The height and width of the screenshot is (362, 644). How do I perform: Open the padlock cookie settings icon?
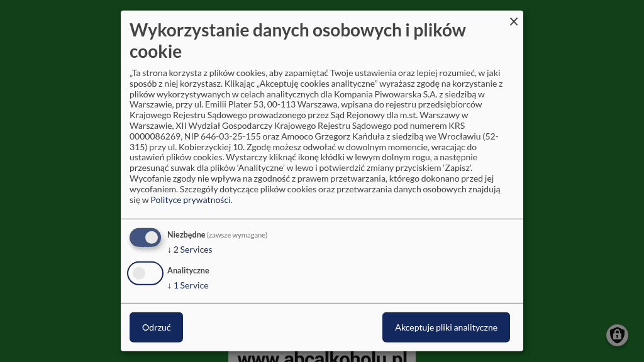617,336
